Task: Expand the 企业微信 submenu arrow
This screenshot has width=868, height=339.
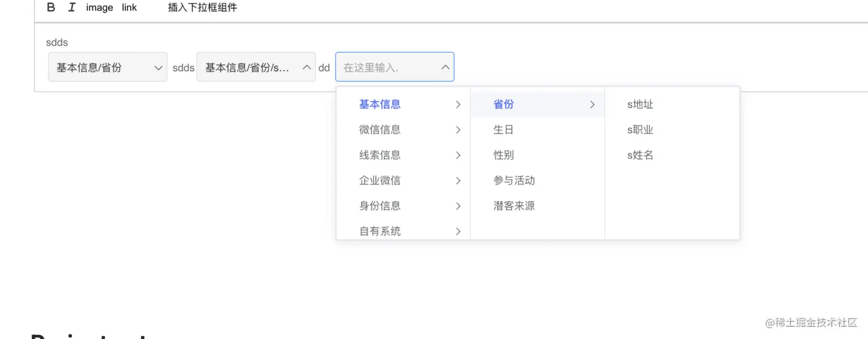Action: pyautogui.click(x=458, y=180)
